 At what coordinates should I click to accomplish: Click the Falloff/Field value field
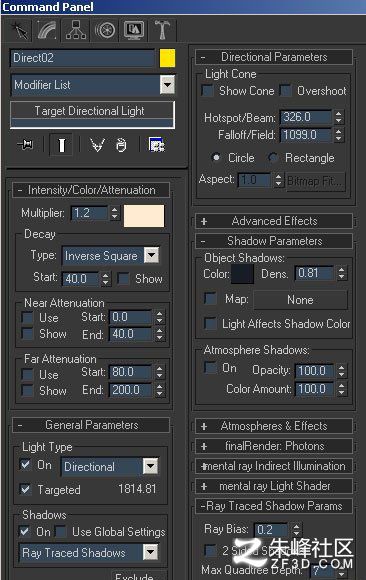[306, 135]
